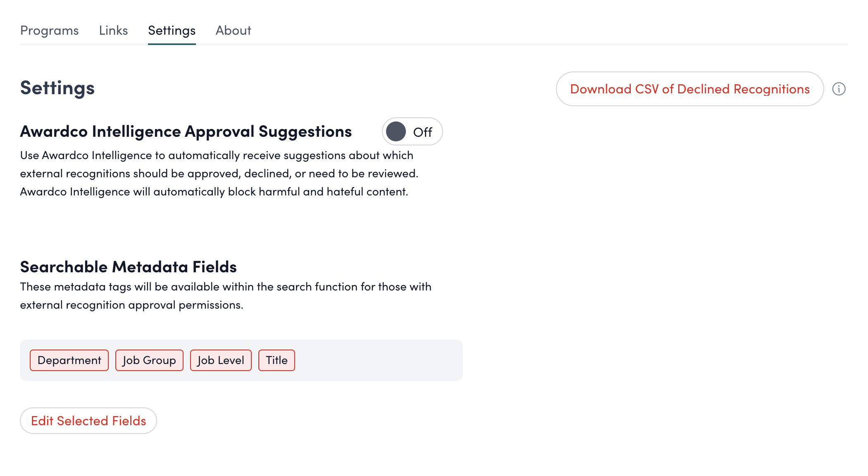The image size is (868, 476).
Task: Toggle Awardco Intelligence Approval Suggestions switch knob
Action: point(396,131)
